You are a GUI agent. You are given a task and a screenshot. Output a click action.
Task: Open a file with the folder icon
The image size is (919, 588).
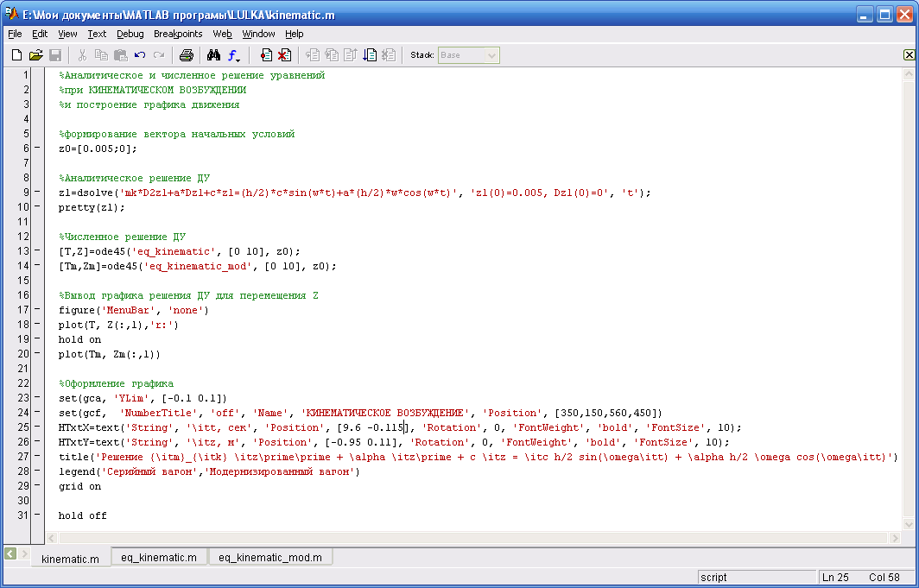point(35,55)
